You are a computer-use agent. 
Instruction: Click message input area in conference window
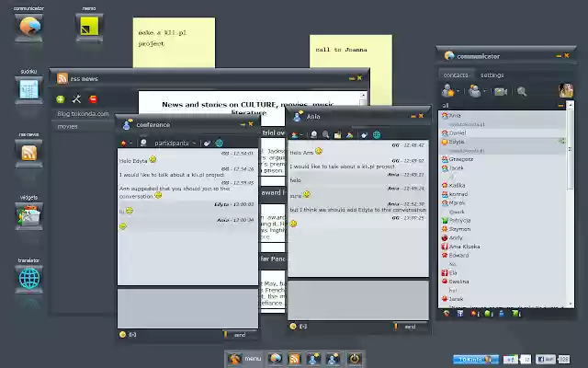[x=187, y=308]
